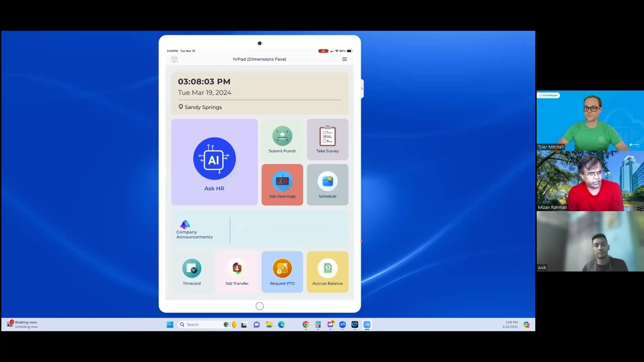This screenshot has height=362, width=644.
Task: Check Accrual Balance via its icon
Action: click(327, 270)
